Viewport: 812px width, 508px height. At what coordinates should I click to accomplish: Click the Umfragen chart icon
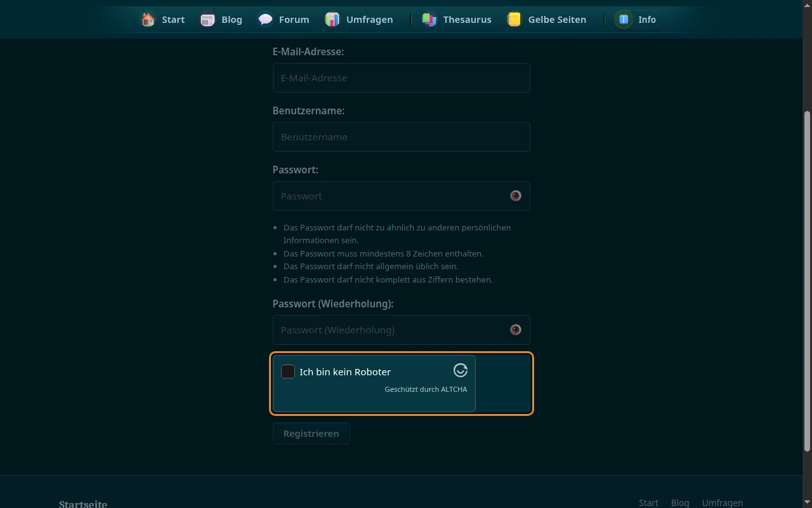332,20
